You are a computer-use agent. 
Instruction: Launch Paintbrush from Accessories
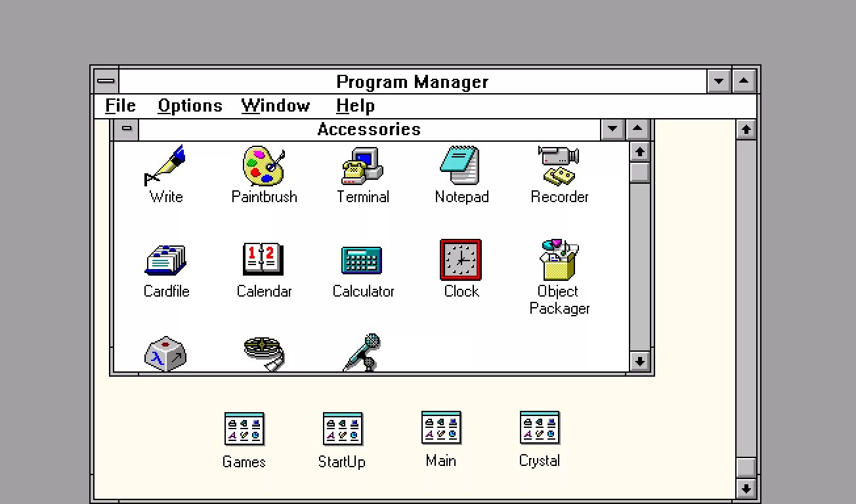[264, 166]
